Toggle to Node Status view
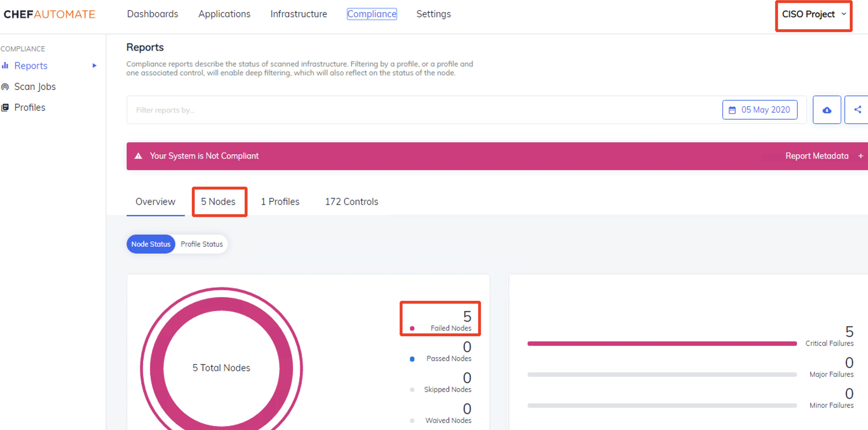This screenshot has height=430, width=868. [151, 244]
